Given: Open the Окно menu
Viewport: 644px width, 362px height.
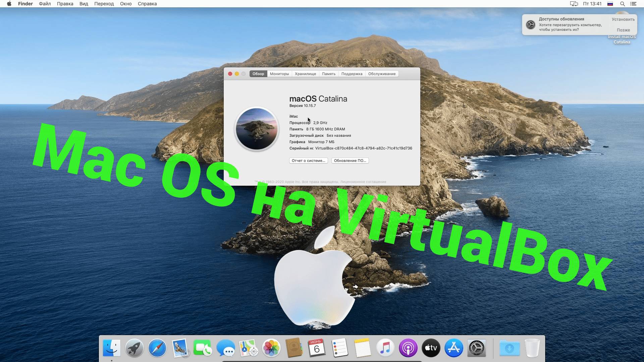Looking at the screenshot, I should click(x=126, y=4).
